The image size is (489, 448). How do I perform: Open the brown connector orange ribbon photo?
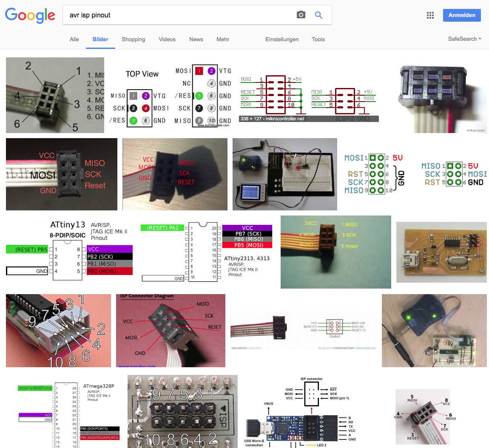[x=336, y=252]
